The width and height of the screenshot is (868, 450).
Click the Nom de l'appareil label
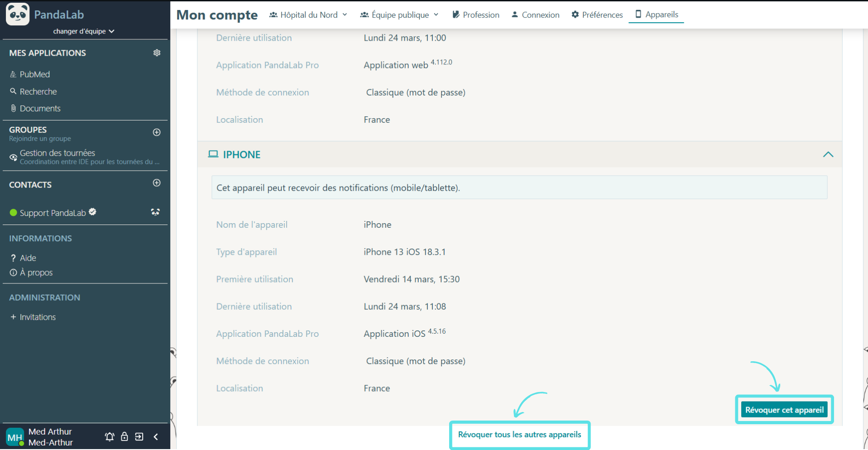[252, 225]
